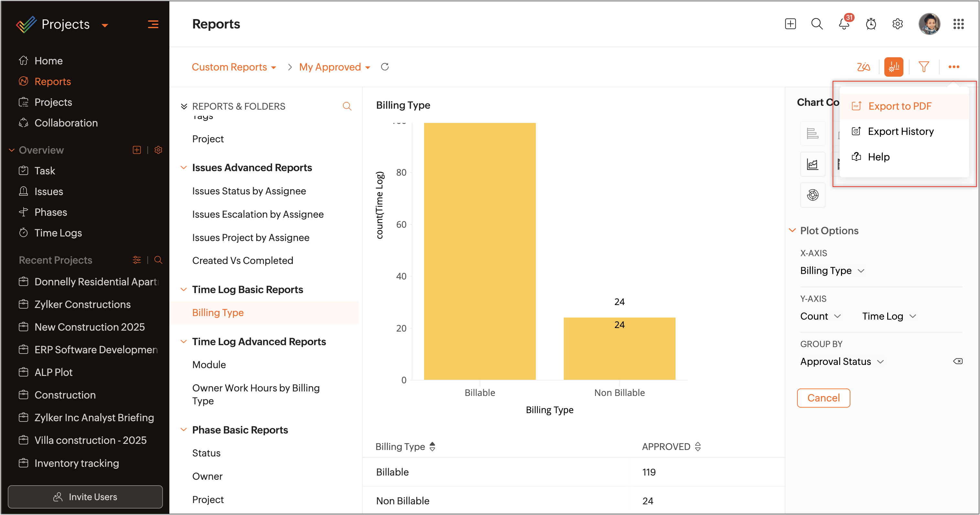Open the X-Axis Billing Type dropdown

(832, 271)
